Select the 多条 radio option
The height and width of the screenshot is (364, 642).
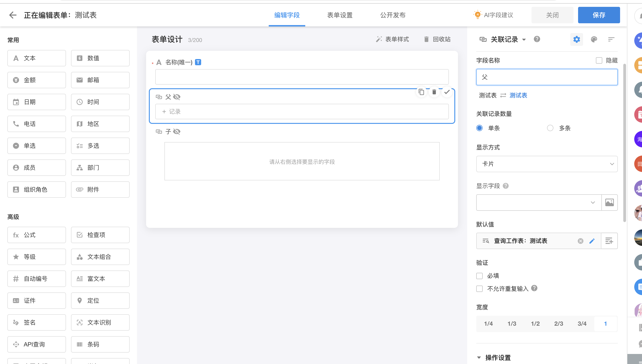point(550,128)
